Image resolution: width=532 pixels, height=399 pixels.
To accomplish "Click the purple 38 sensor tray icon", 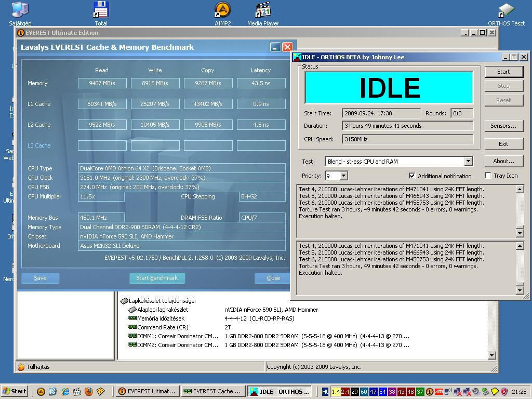I will pos(392,392).
